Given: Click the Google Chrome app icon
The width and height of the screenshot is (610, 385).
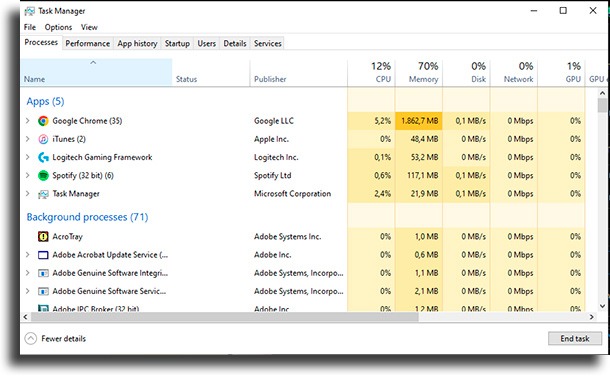Looking at the screenshot, I should [x=43, y=121].
